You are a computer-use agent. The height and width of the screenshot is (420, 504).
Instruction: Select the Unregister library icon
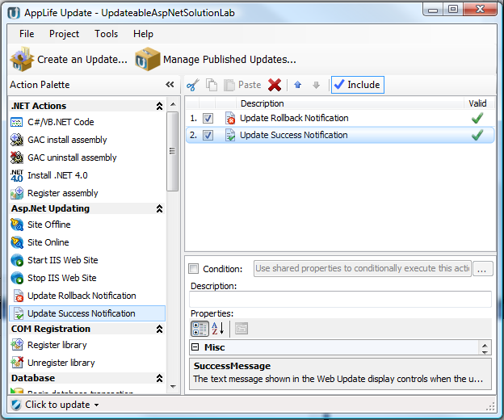17,363
